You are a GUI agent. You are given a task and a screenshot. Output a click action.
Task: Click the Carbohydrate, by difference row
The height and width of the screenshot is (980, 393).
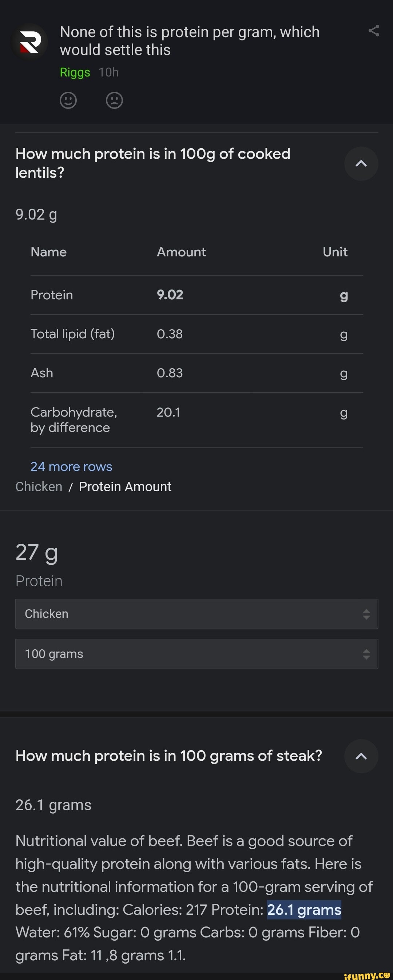[196, 420]
